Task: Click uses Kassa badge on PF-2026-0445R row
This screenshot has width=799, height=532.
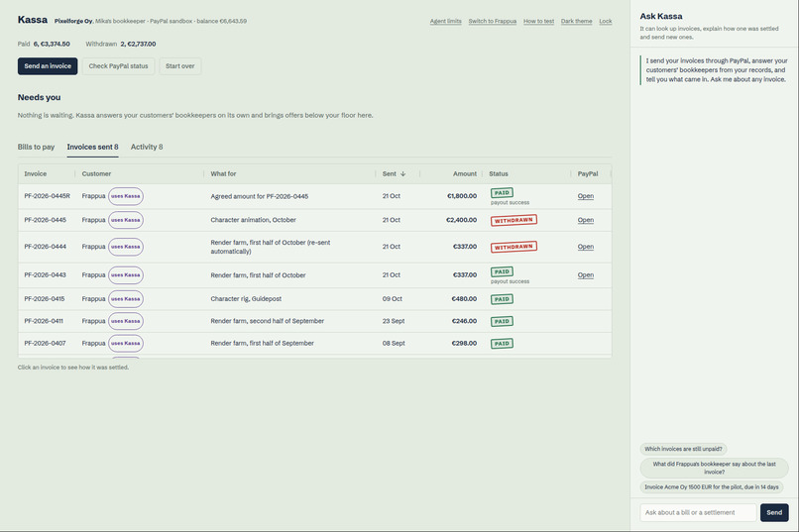Action: coord(125,196)
